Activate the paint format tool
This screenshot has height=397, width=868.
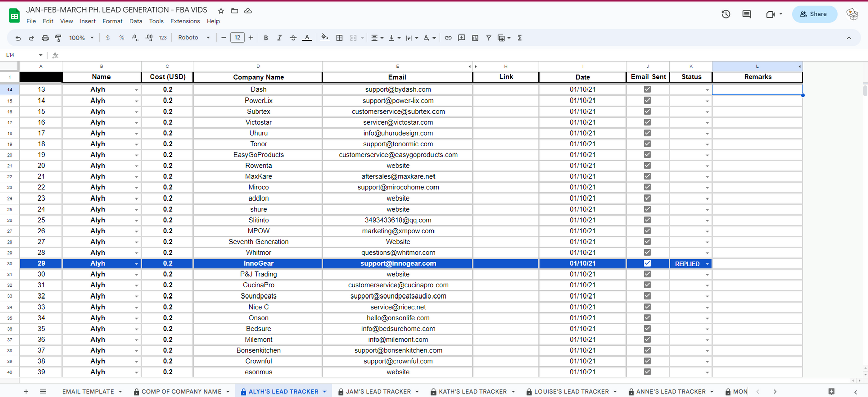click(58, 38)
